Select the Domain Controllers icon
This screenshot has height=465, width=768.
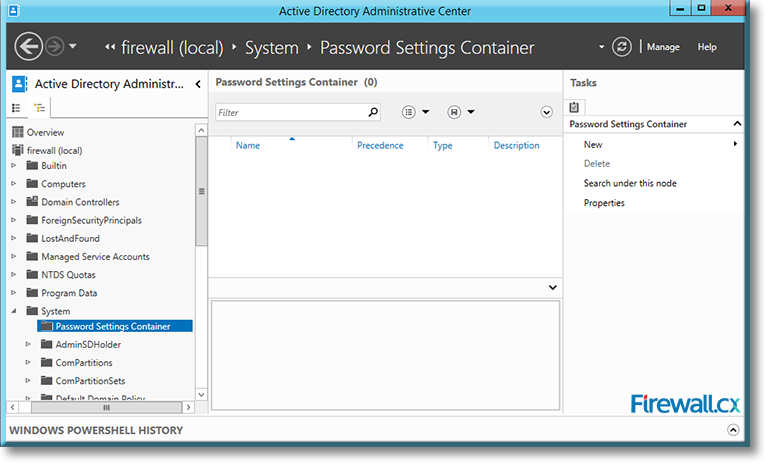click(32, 201)
